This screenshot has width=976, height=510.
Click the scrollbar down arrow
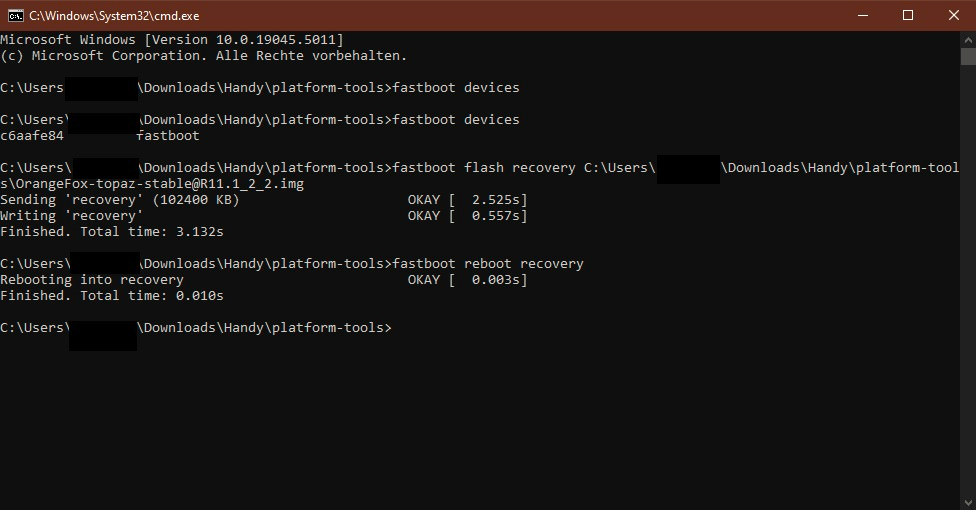click(967, 502)
